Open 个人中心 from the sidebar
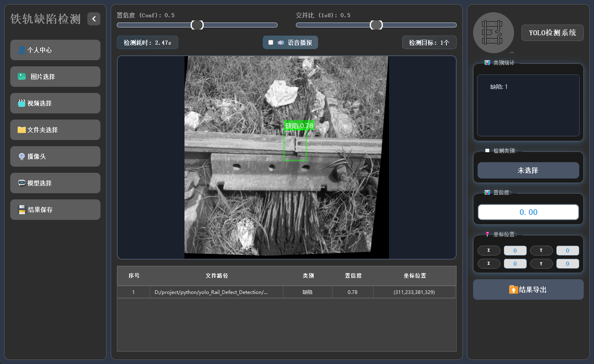 click(x=55, y=50)
